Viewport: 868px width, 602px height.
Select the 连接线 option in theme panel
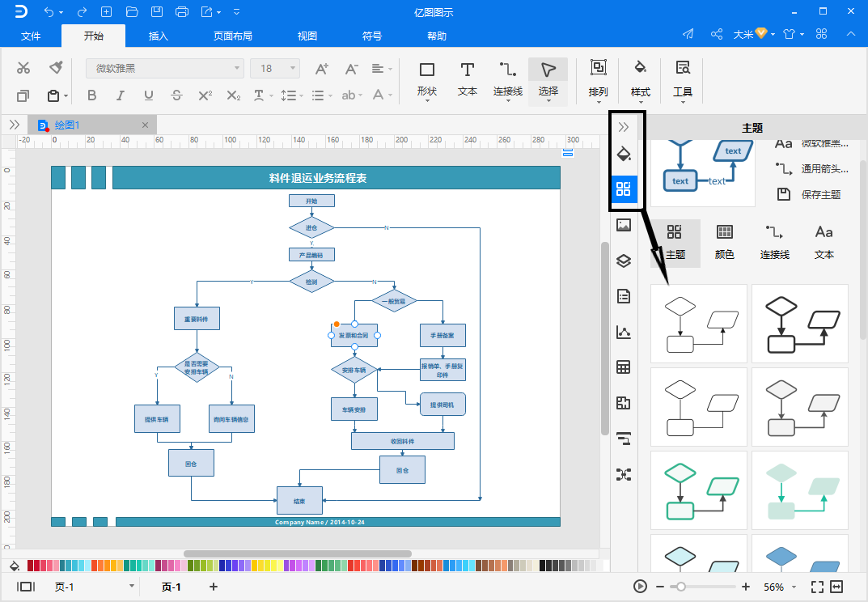tap(774, 243)
